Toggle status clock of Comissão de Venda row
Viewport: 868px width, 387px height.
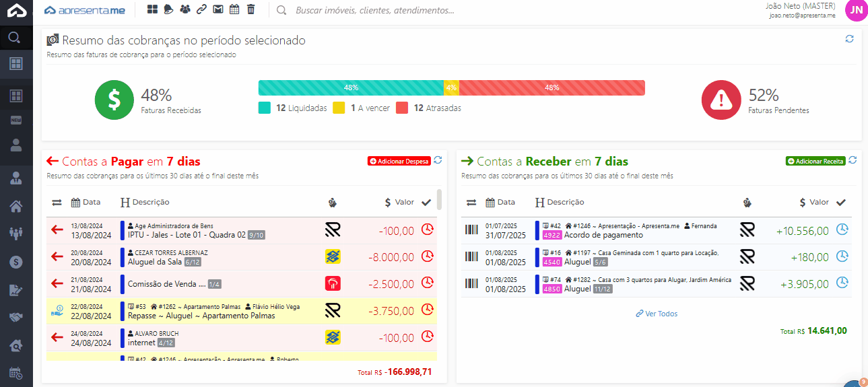click(427, 283)
